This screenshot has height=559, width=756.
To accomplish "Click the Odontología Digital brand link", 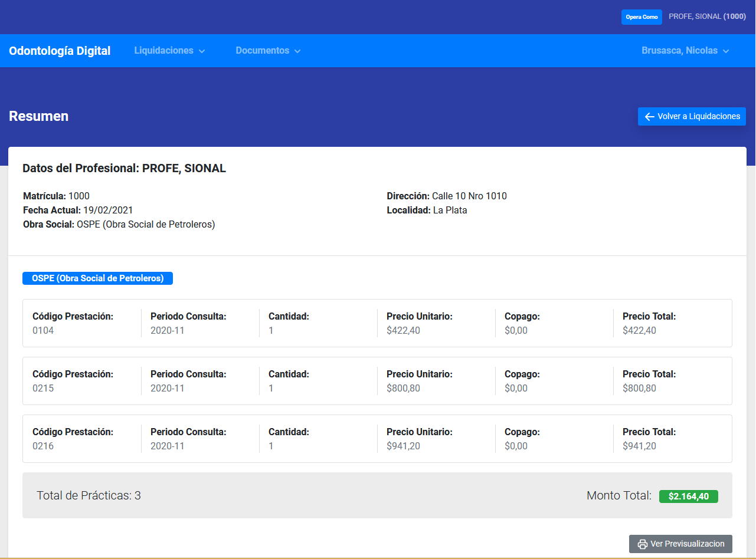I will [60, 51].
